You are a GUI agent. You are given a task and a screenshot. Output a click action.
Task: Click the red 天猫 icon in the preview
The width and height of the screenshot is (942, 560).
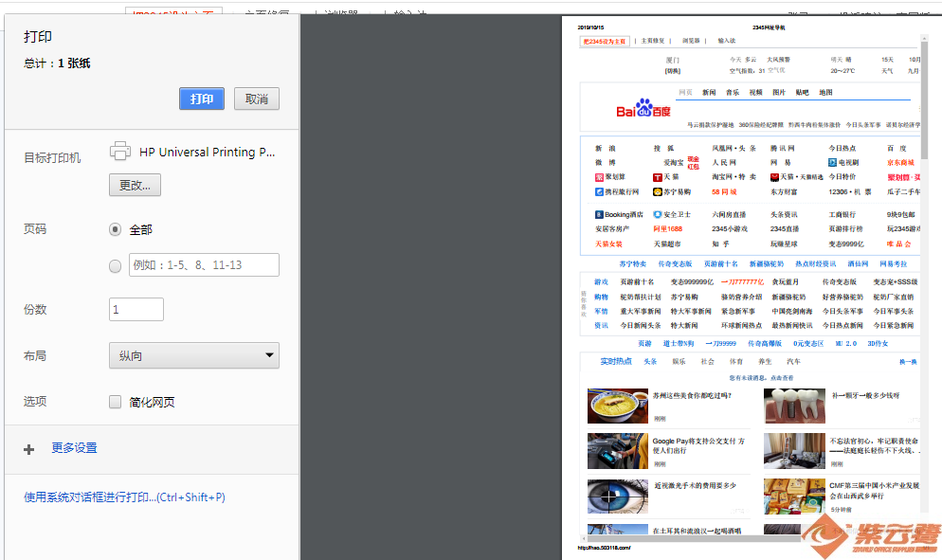(x=658, y=177)
